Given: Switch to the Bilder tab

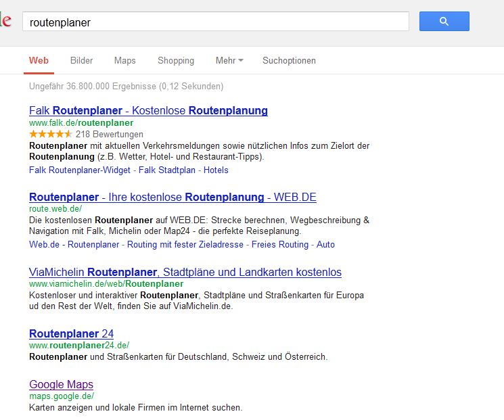Looking at the screenshot, I should point(81,60).
